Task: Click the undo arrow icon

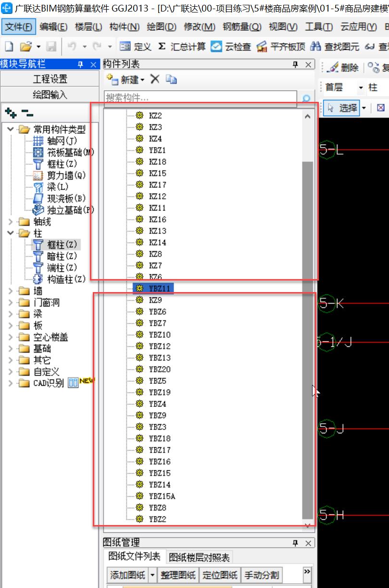Action: click(x=72, y=47)
